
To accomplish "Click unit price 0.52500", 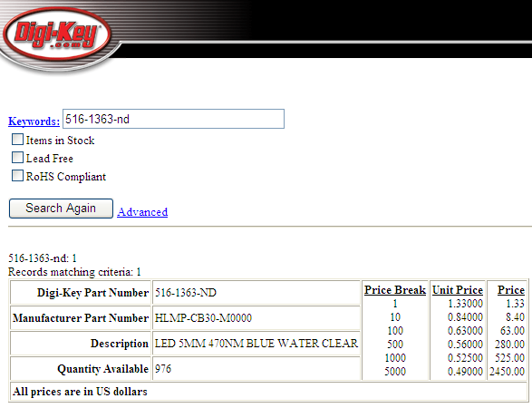I will point(465,358).
